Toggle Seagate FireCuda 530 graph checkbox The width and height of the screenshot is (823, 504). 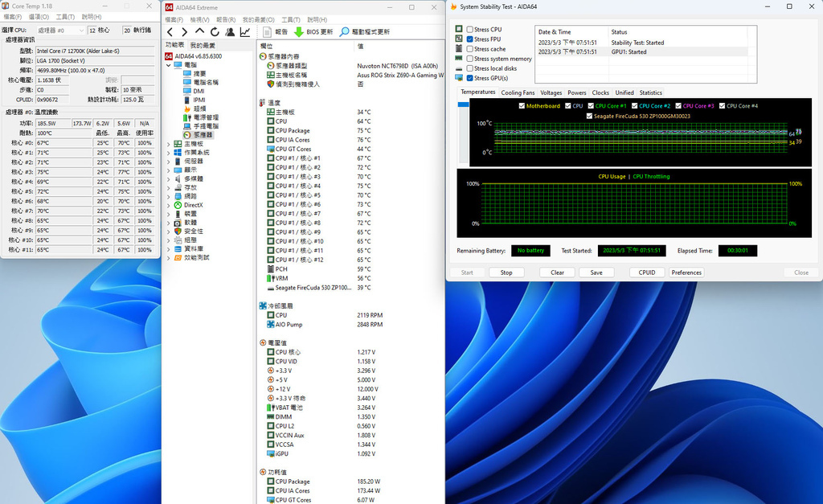point(589,117)
